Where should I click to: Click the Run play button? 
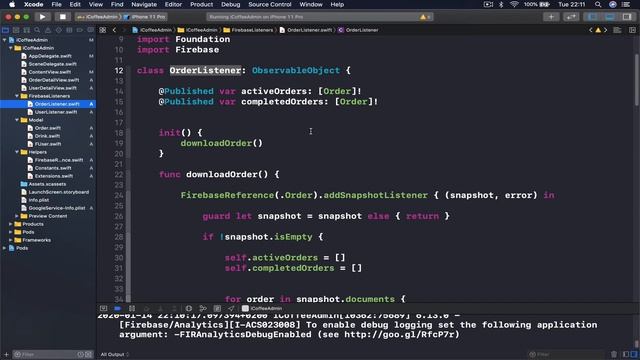(42, 17)
